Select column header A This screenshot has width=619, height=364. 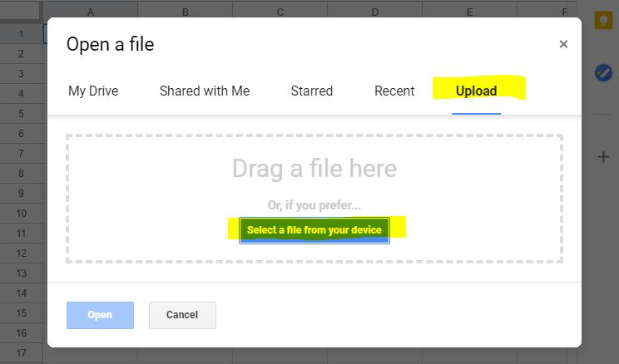[x=91, y=12]
